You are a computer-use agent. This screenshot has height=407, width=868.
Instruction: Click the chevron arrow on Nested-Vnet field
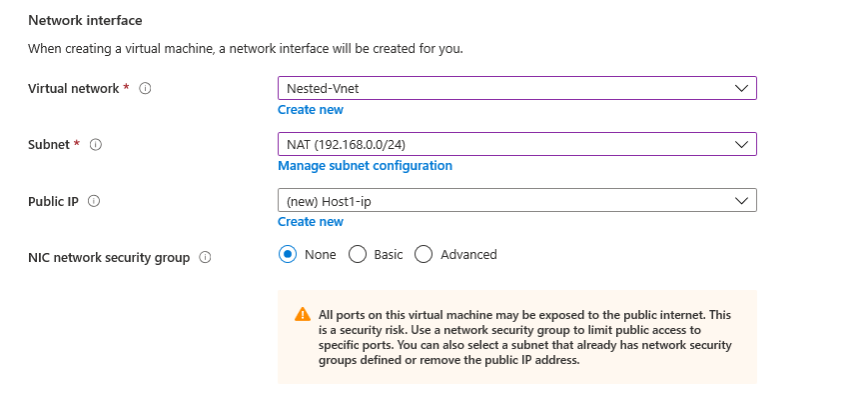click(x=741, y=88)
